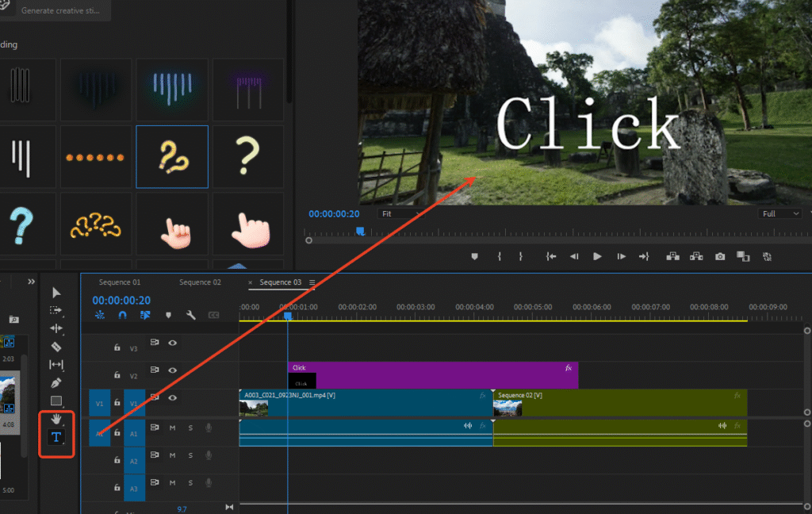Image resolution: width=812 pixels, height=514 pixels.
Task: Select the Rectangle shape tool
Action: click(56, 398)
